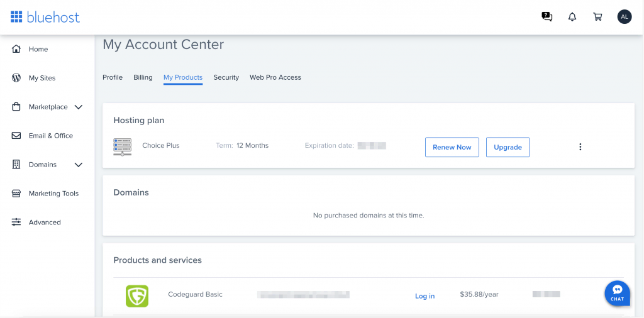644x318 pixels.
Task: Click the Renew Now button
Action: (x=452, y=147)
